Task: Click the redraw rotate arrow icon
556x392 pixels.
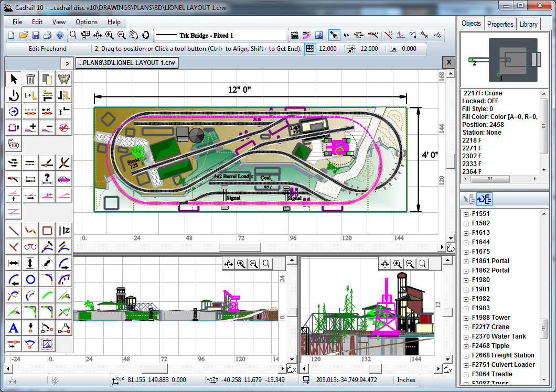Action: coord(145,35)
